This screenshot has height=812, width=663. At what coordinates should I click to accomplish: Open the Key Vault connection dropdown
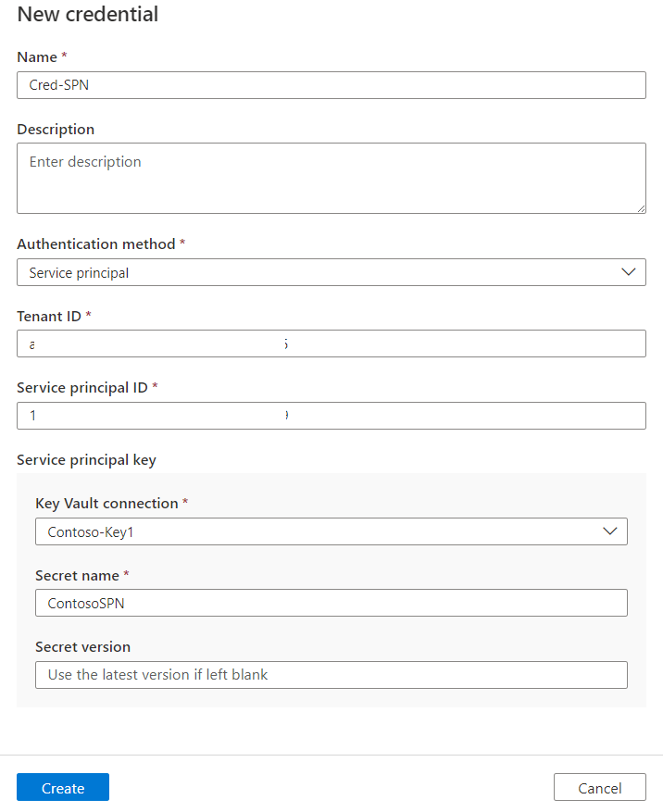tap(331, 531)
